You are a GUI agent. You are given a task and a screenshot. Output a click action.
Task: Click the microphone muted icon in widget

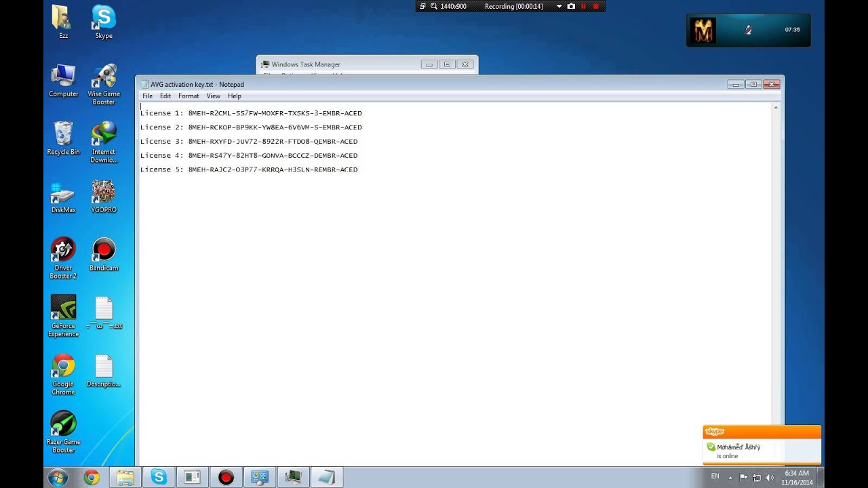pos(749,30)
